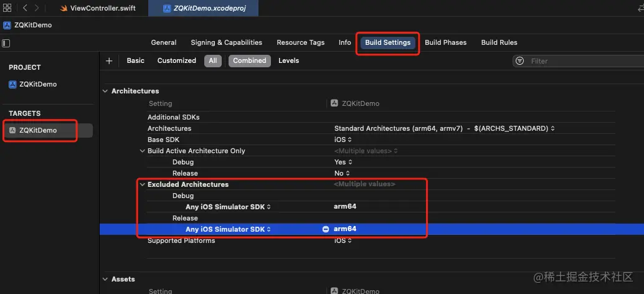Viewport: 644px width, 294px height.
Task: Select Release under Excluded Architectures
Action: tap(185, 218)
